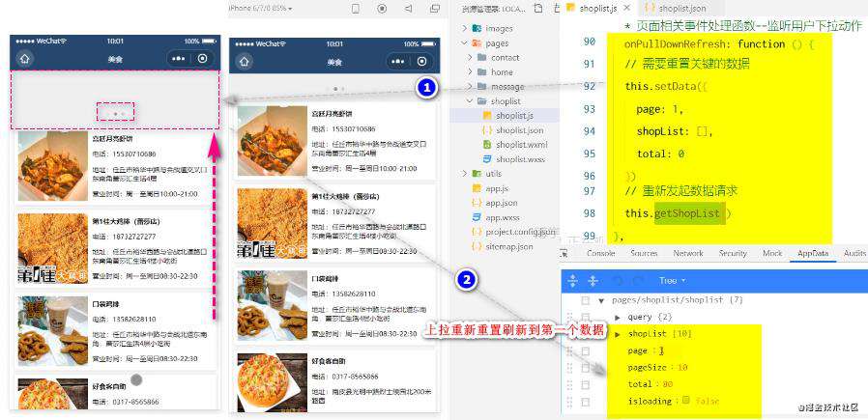Open the Sources tab
The width and height of the screenshot is (868, 420).
coord(644,253)
